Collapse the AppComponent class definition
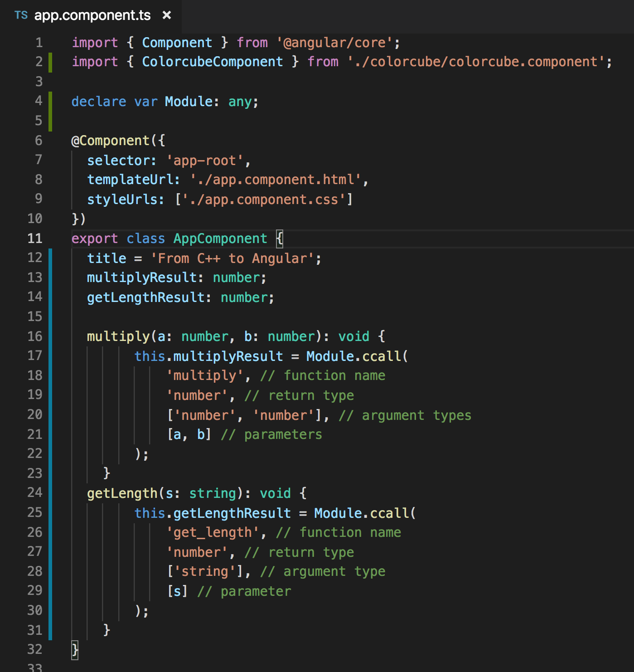The height and width of the screenshot is (672, 634). click(x=61, y=238)
